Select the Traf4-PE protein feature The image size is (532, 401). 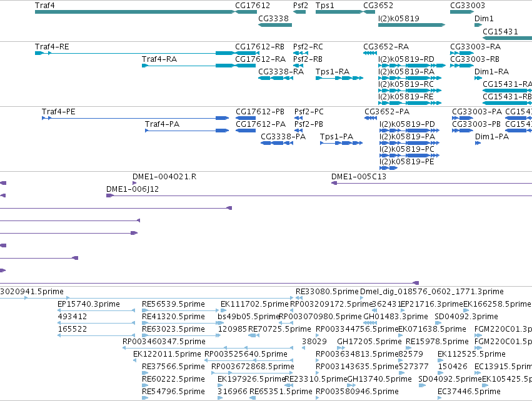pyautogui.click(x=136, y=118)
